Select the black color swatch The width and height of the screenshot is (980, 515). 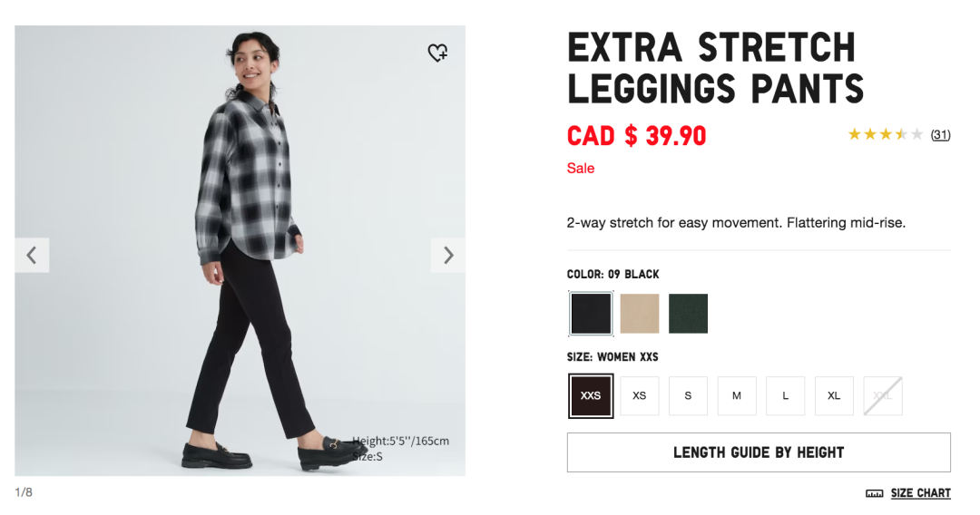pos(591,314)
